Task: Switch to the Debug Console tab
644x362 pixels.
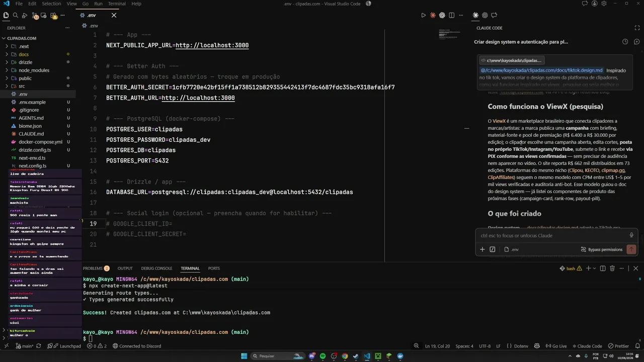Action: [x=156, y=268]
